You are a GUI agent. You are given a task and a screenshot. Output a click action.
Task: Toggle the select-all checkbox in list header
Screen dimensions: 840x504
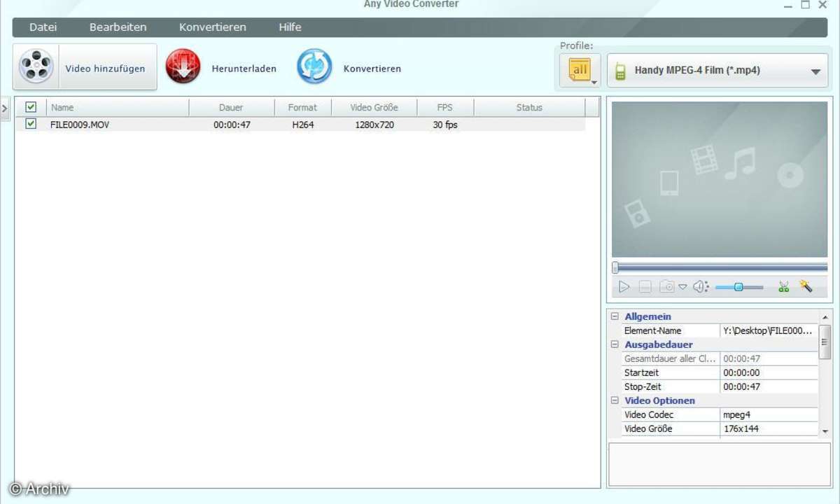[x=31, y=107]
